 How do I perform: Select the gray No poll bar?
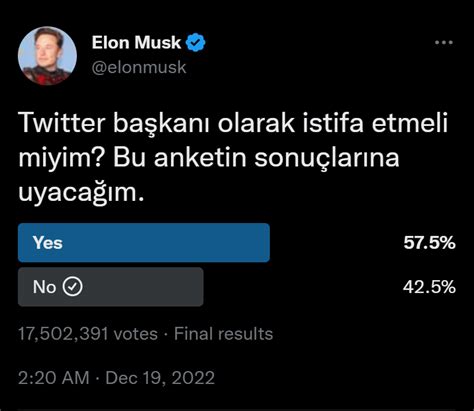pyautogui.click(x=111, y=287)
